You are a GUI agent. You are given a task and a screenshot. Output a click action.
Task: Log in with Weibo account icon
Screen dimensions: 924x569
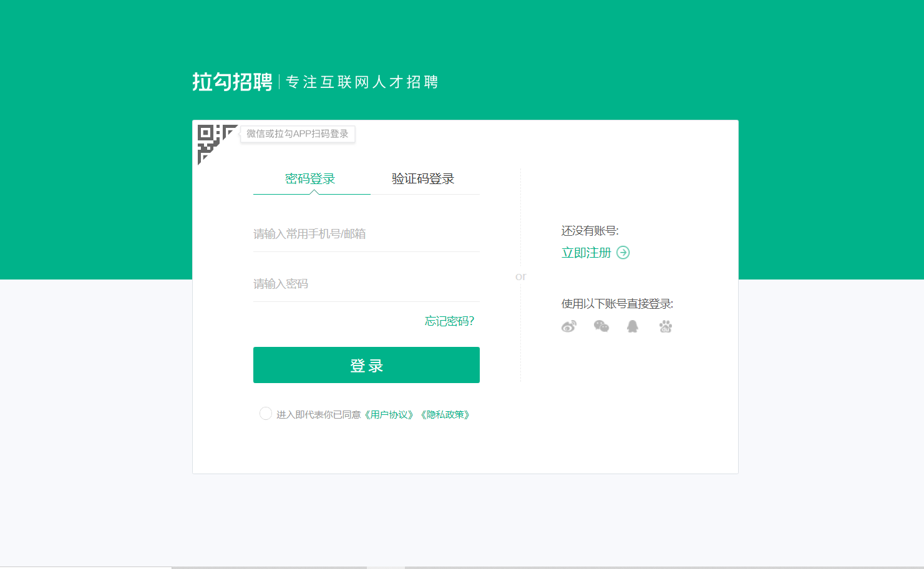569,326
